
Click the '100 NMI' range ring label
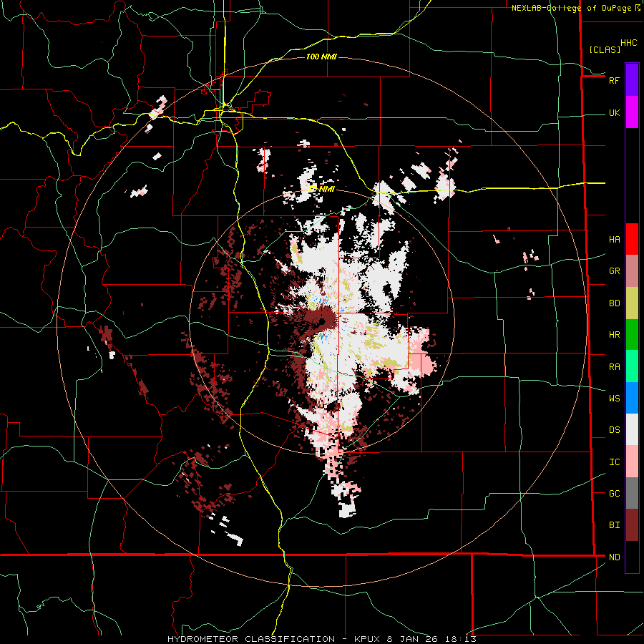click(321, 57)
